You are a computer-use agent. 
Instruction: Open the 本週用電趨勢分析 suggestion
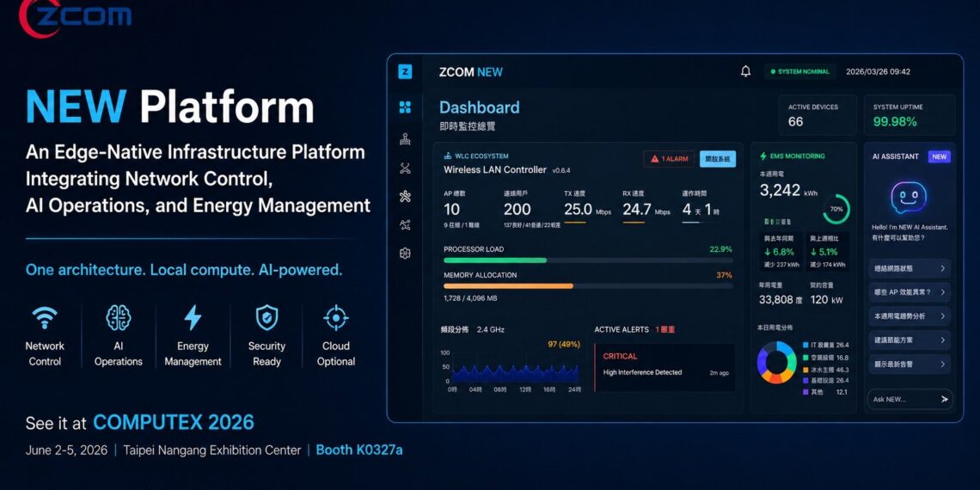click(x=910, y=316)
